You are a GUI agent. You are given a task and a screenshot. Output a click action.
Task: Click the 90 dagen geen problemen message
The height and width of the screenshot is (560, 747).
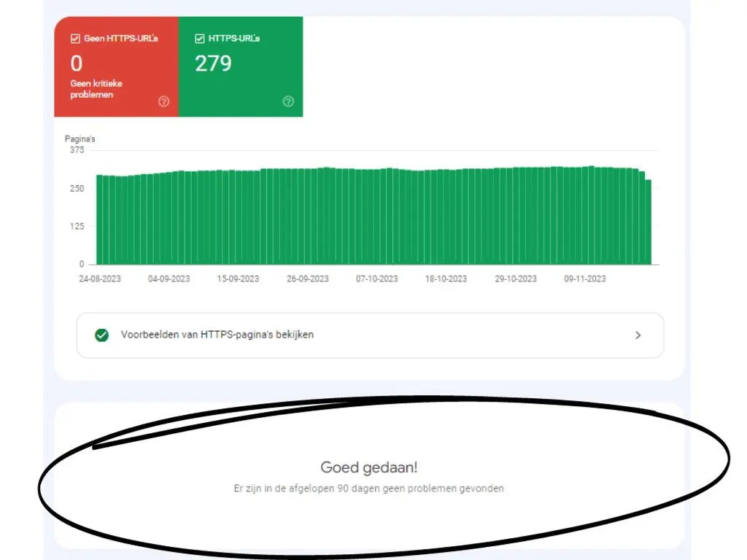point(368,489)
